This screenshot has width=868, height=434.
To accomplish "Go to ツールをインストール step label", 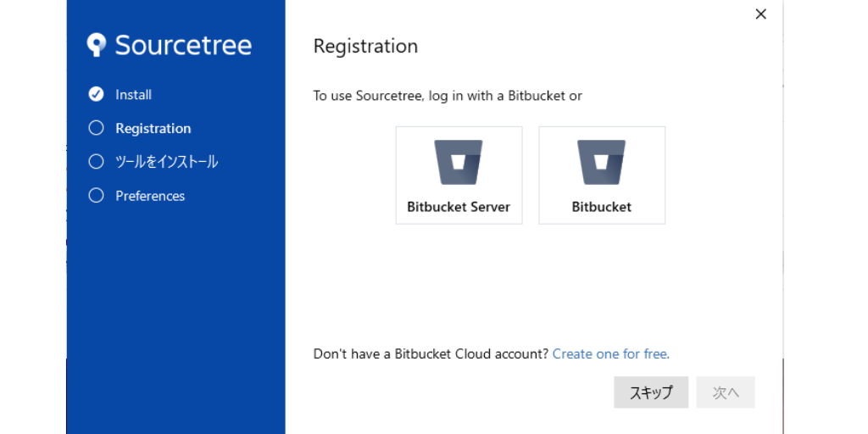I will (167, 162).
